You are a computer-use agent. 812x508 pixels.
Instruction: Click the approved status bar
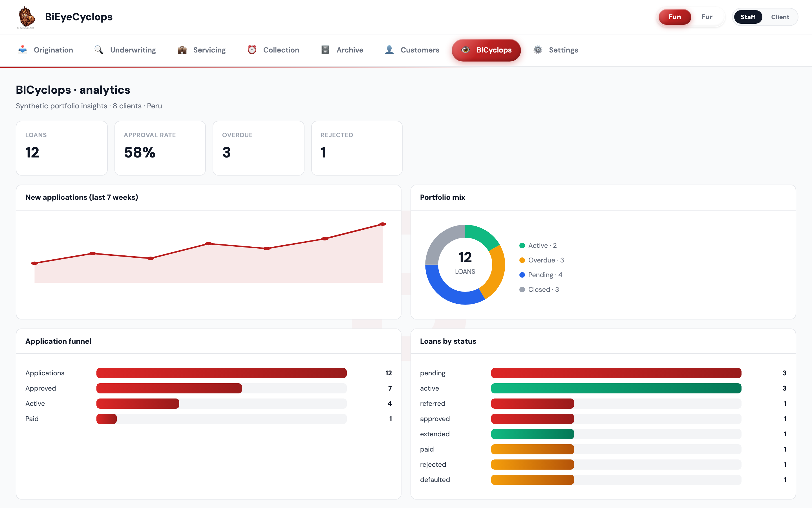tap(533, 419)
